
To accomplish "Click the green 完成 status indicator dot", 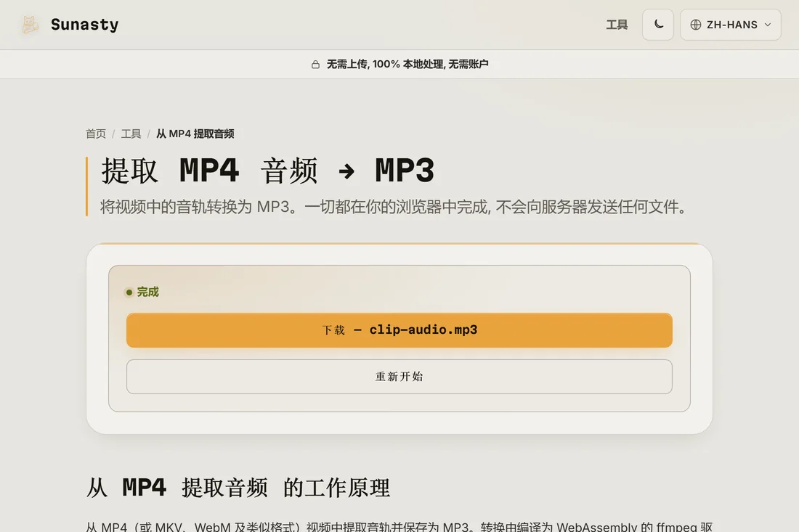I will [129, 292].
